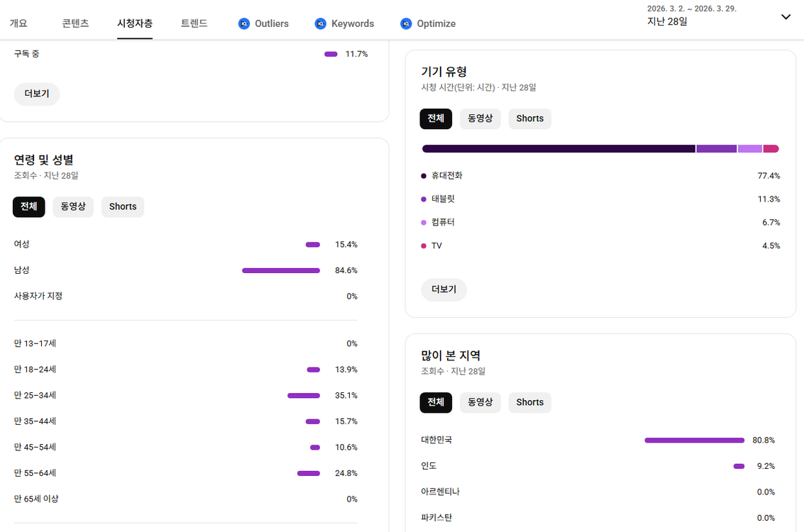Expand 더보기 below 구독 중 row
The height and width of the screenshot is (532, 804).
(37, 94)
